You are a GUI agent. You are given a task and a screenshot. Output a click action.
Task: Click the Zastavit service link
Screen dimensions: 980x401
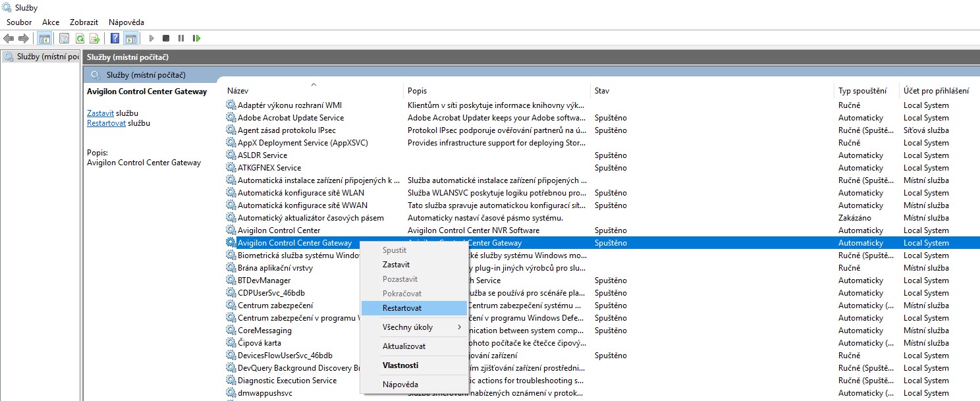click(x=100, y=113)
